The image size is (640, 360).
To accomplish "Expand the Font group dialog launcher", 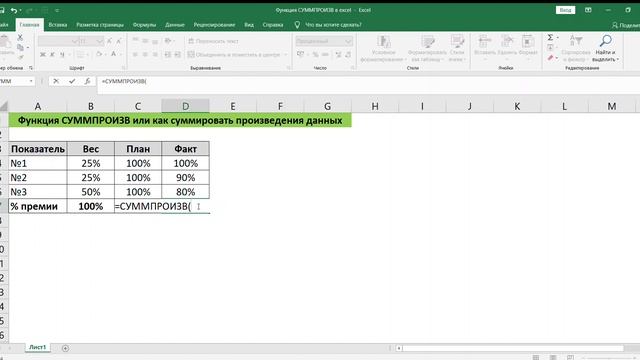I will [124, 68].
